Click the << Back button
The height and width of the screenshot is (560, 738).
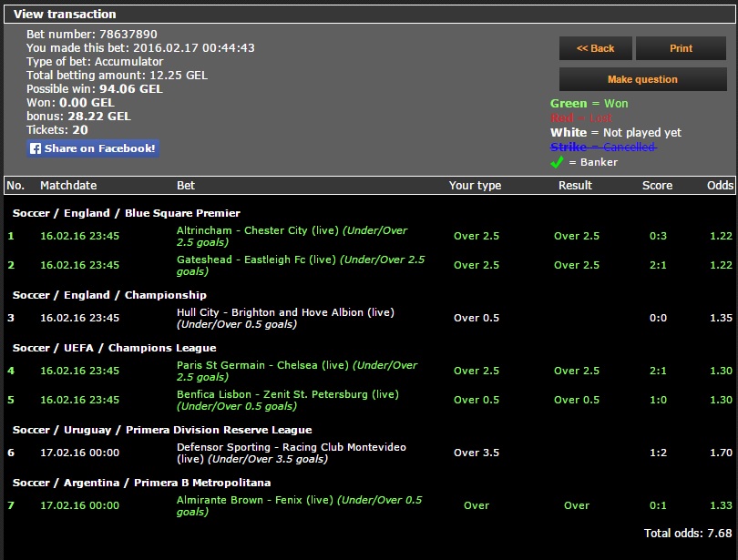coord(595,48)
